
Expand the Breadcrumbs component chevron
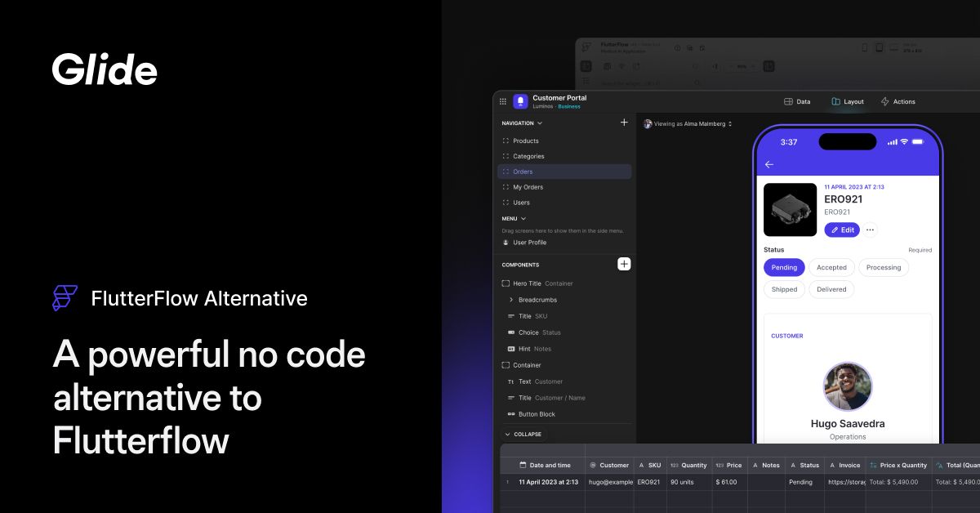511,300
